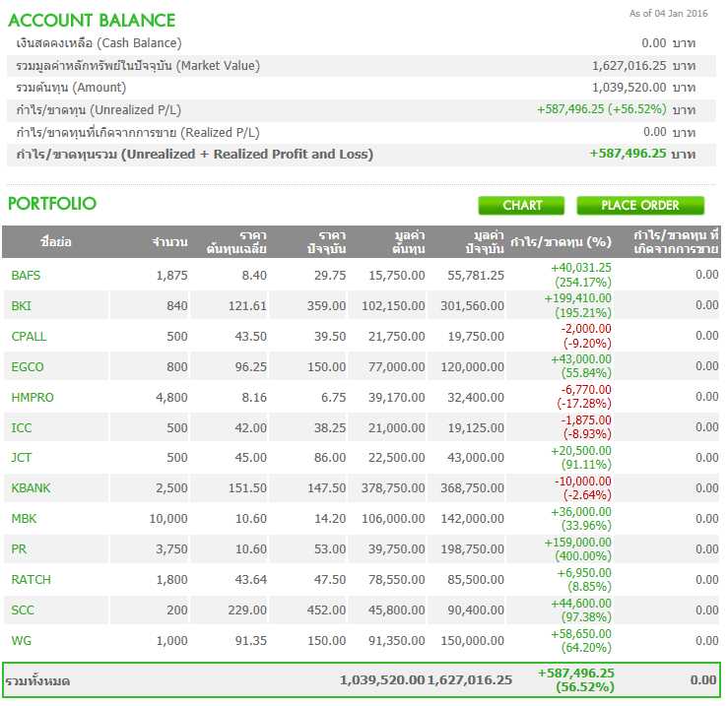
Task: Click the ชื่อย่อ column header
Action: 56,242
